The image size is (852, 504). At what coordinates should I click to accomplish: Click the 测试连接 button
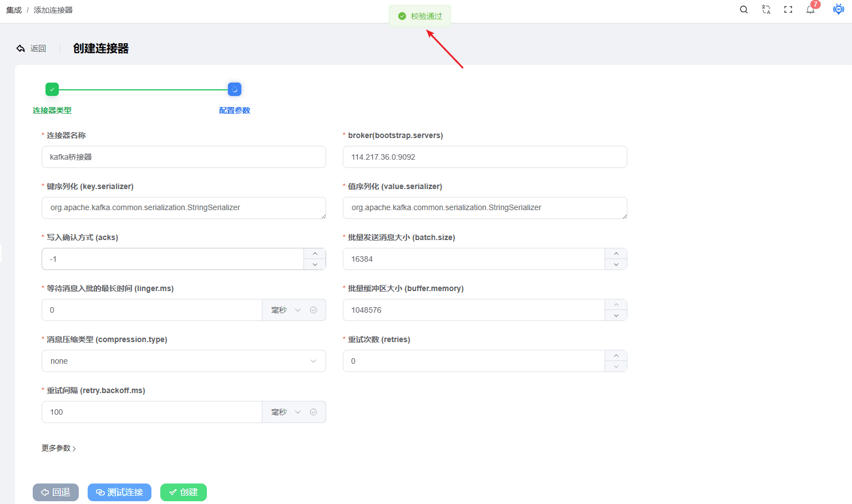pos(119,492)
